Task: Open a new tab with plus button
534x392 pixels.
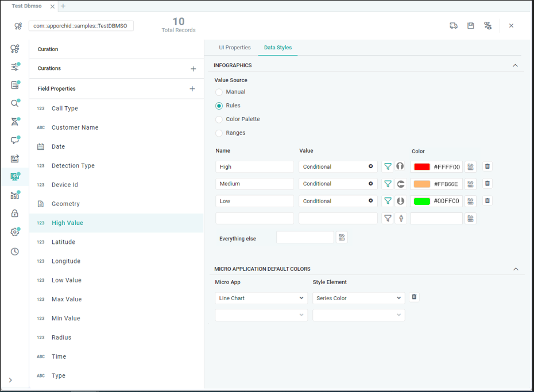Action: 63,6
